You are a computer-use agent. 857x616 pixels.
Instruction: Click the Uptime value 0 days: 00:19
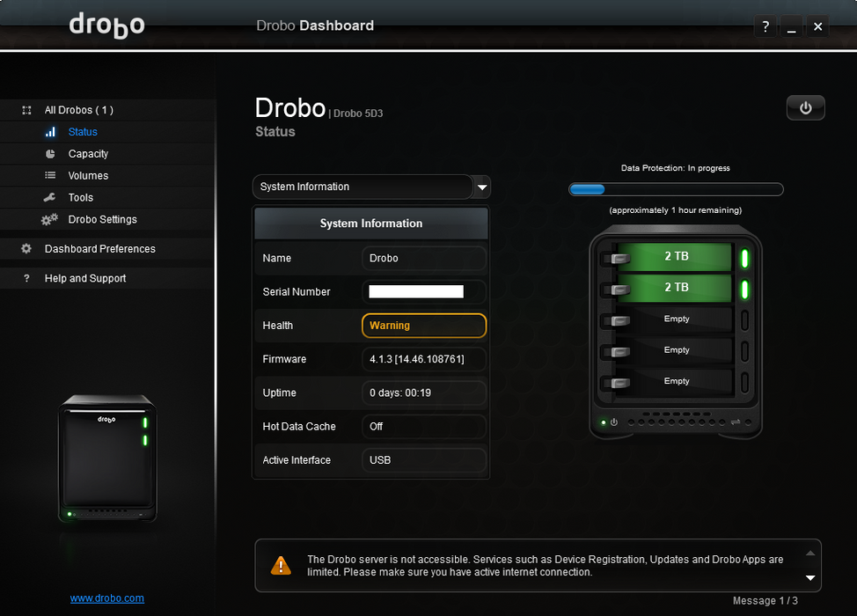point(423,393)
